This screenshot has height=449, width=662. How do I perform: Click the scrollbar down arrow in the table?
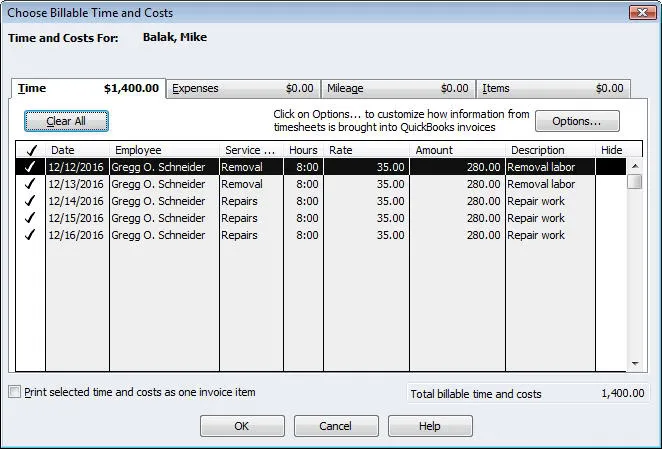[634, 364]
